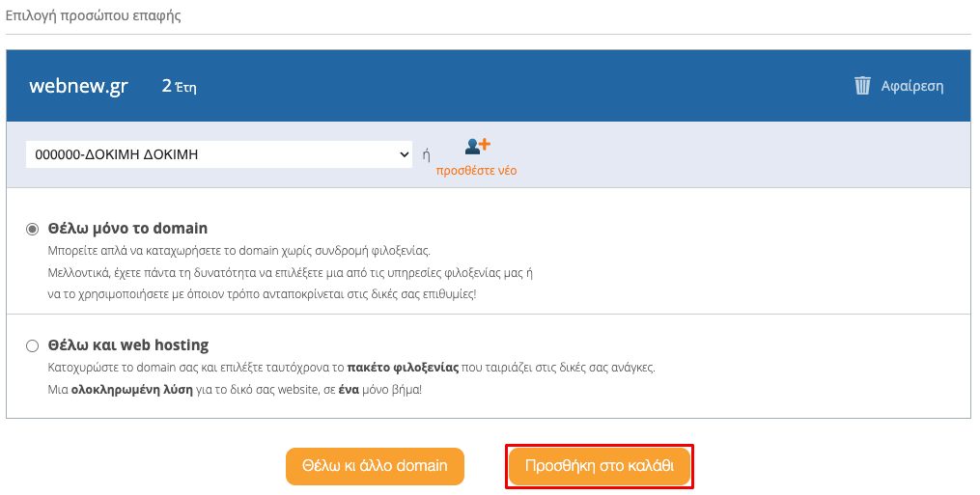Click the 'webnew.gr' domain name

click(x=78, y=86)
